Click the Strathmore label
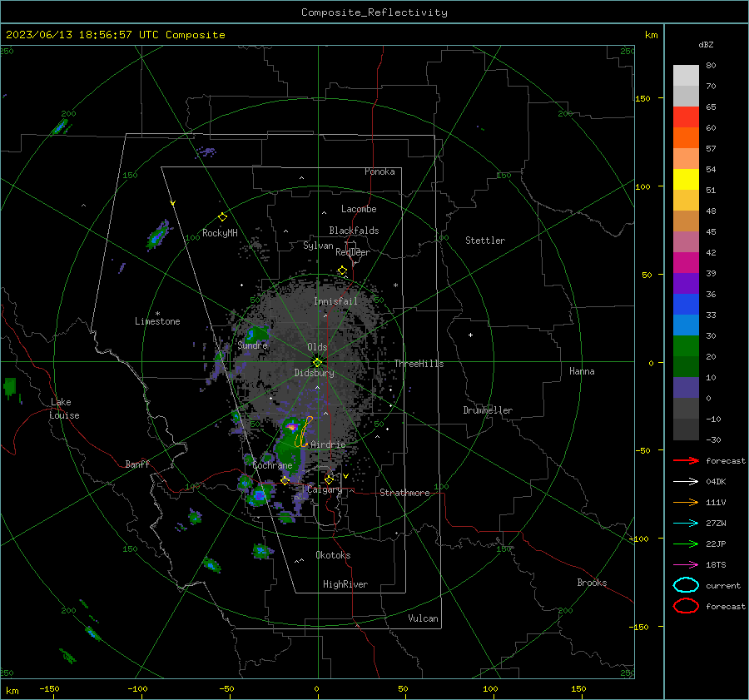749x700 pixels. [404, 493]
